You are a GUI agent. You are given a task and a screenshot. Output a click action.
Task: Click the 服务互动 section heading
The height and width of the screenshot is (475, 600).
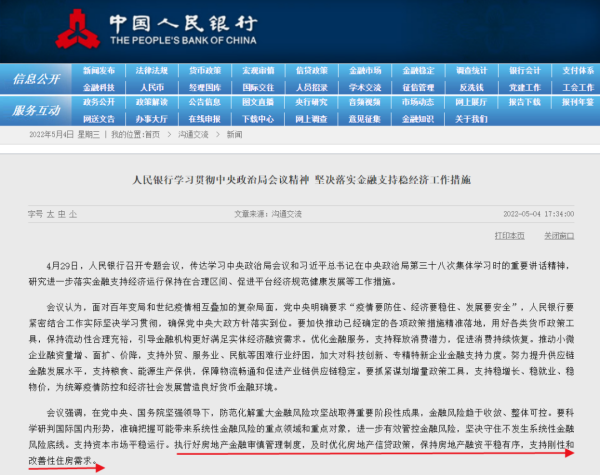(37, 110)
